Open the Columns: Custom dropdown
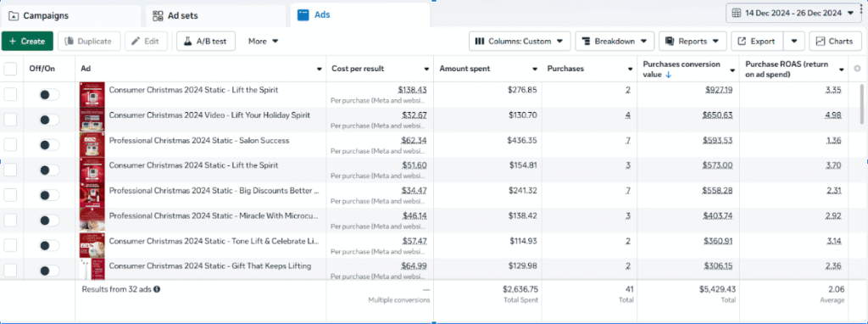868x324 pixels. coord(520,41)
